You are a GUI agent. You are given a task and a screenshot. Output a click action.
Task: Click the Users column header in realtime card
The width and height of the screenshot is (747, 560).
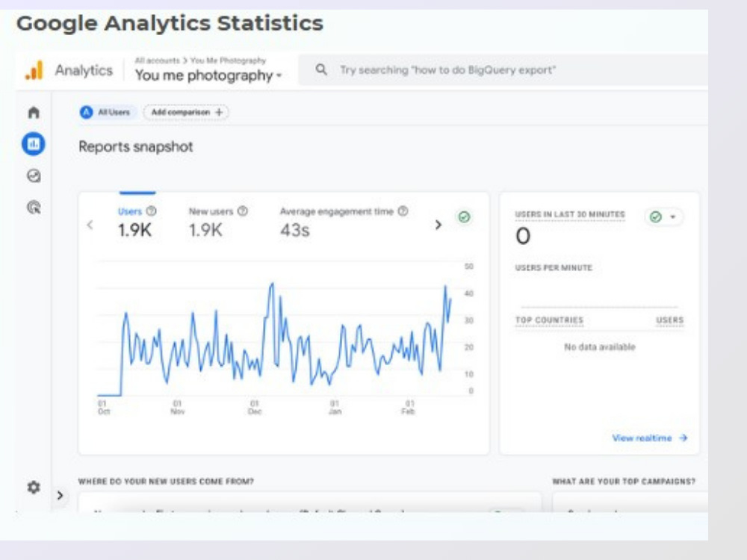coord(669,320)
